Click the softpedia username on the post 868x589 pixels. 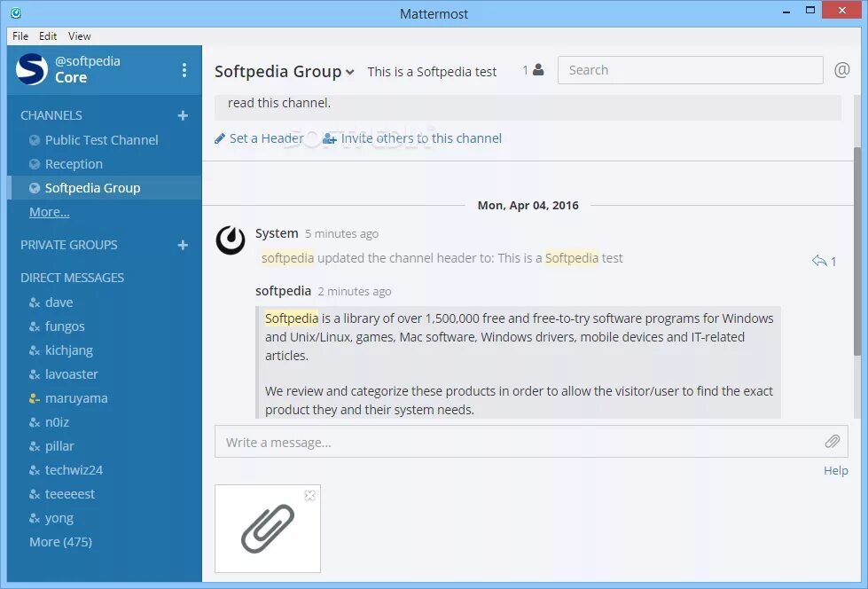(283, 291)
